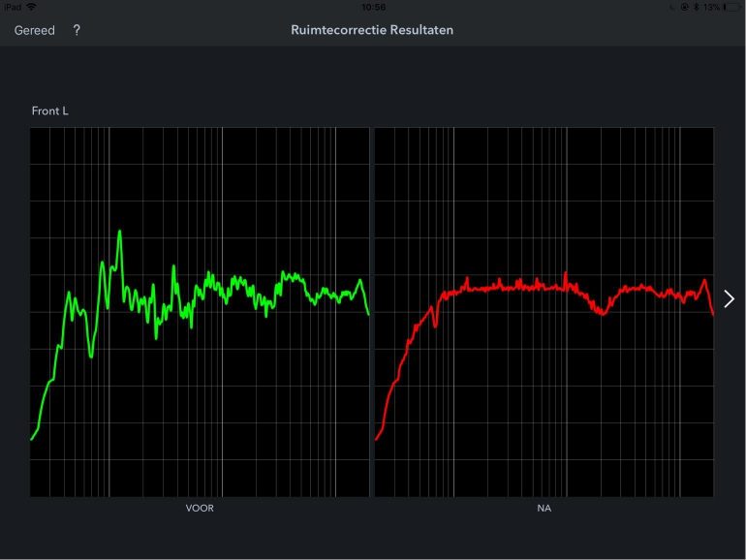Screen dimensions: 746x560
Task: Click the highest peak of the green curve
Action: (119, 232)
